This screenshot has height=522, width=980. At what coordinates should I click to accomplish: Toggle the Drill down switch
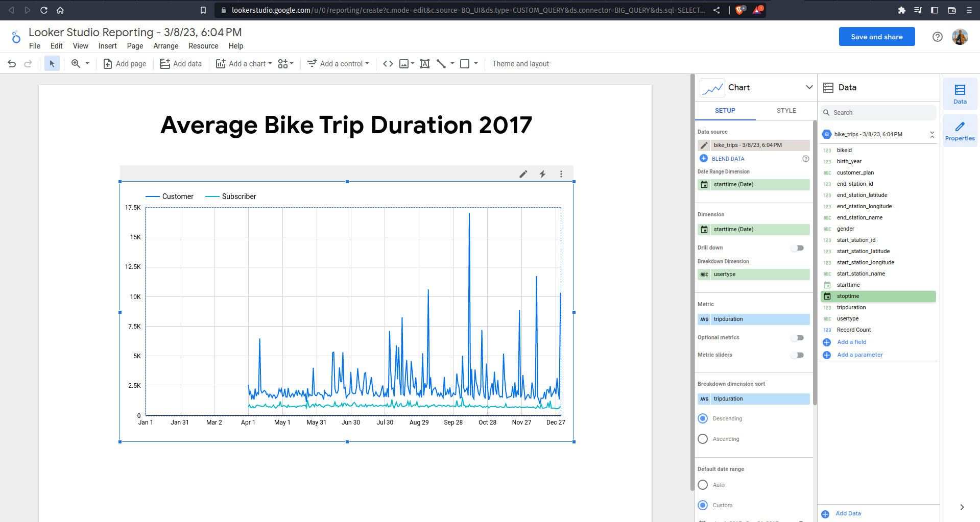[797, 248]
